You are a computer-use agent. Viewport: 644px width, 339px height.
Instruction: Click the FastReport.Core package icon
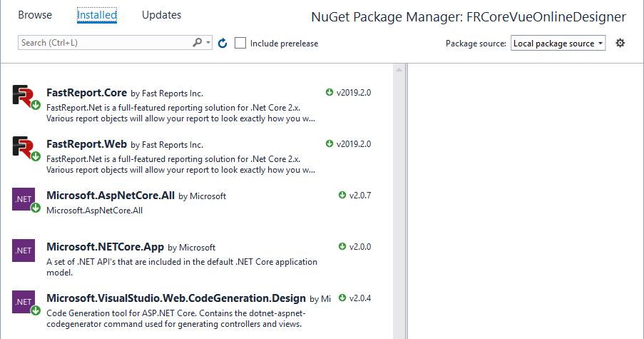(x=24, y=96)
